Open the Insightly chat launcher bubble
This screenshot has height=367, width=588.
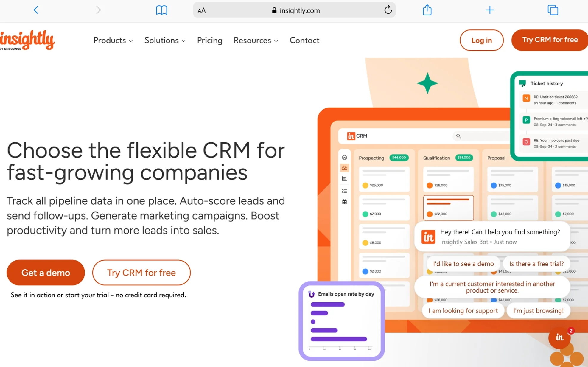click(559, 338)
